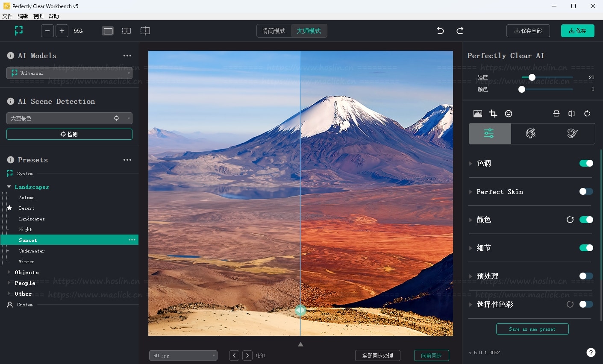Click the 向前同步 button
Viewport: 603px width, 364px height.
(432, 355)
